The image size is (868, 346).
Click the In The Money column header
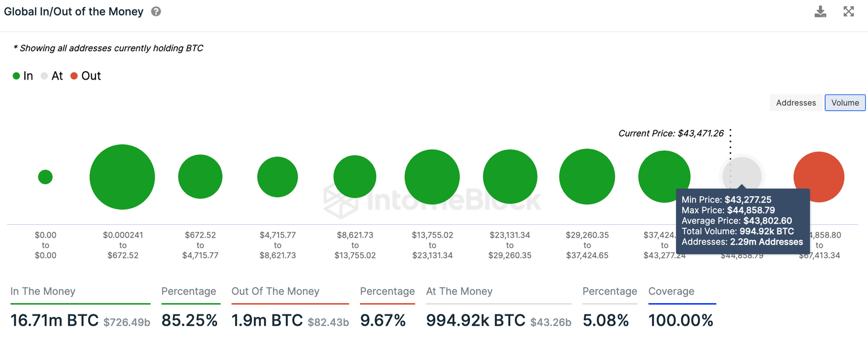[42, 291]
